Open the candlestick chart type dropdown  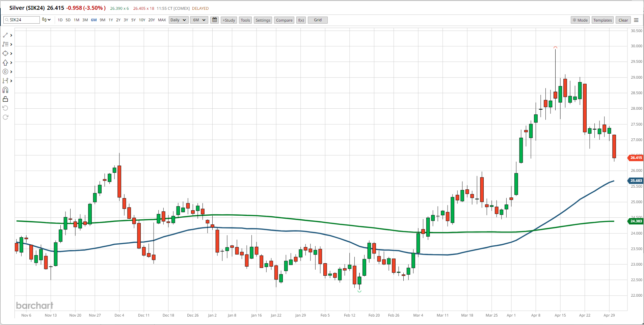(47, 20)
